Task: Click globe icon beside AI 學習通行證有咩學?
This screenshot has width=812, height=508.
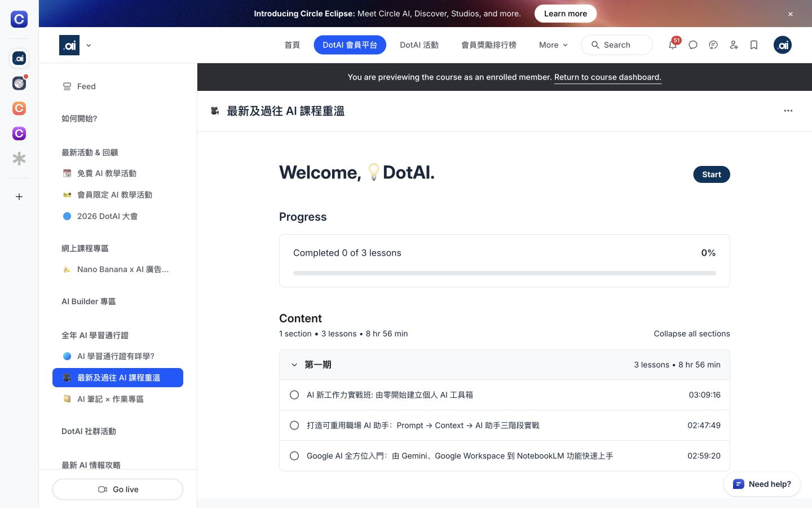Action: [x=67, y=356]
